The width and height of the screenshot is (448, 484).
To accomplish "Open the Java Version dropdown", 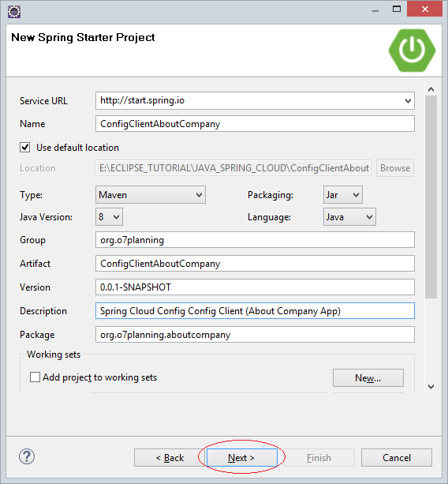I will coord(109,217).
